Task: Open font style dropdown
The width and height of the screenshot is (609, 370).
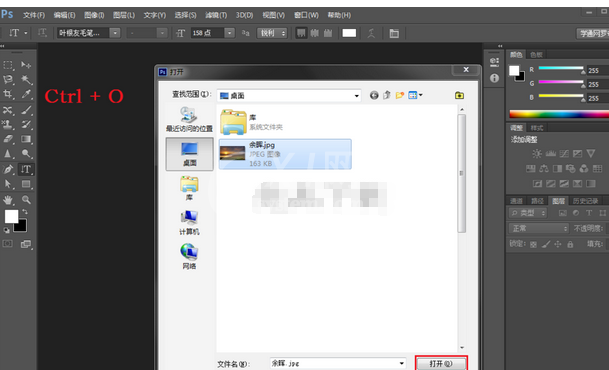Action: pyautogui.click(x=162, y=33)
